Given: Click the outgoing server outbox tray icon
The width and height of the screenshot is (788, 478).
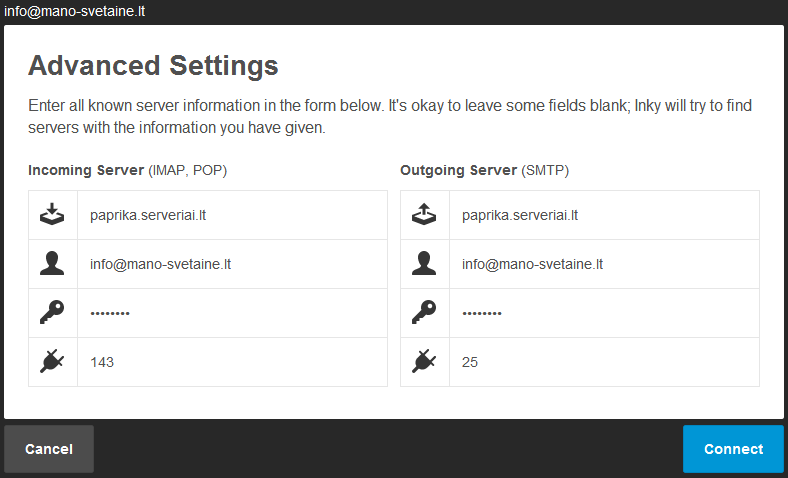Looking at the screenshot, I should pyautogui.click(x=424, y=215).
